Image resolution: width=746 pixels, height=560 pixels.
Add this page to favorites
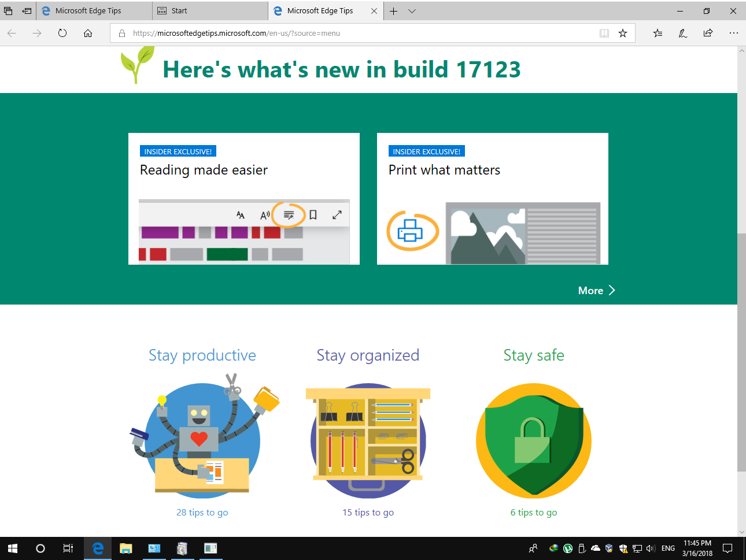coord(623,34)
